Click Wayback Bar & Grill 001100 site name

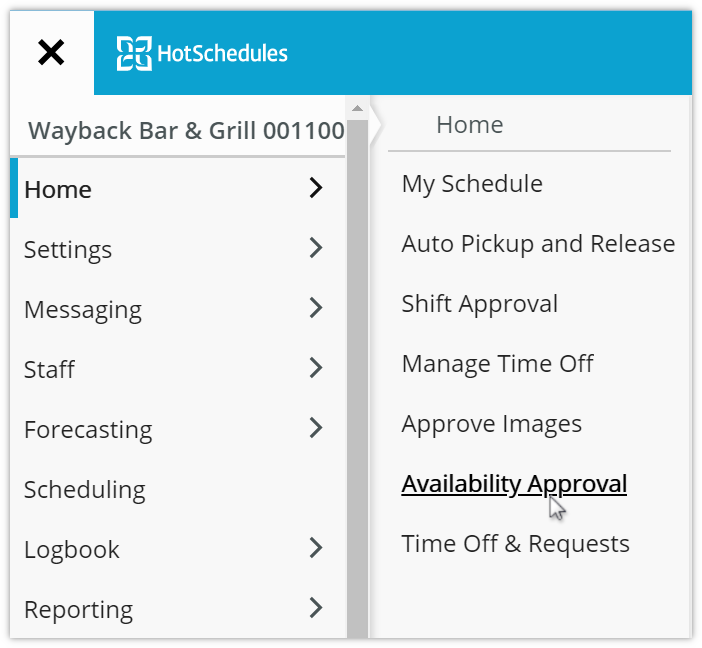186,131
